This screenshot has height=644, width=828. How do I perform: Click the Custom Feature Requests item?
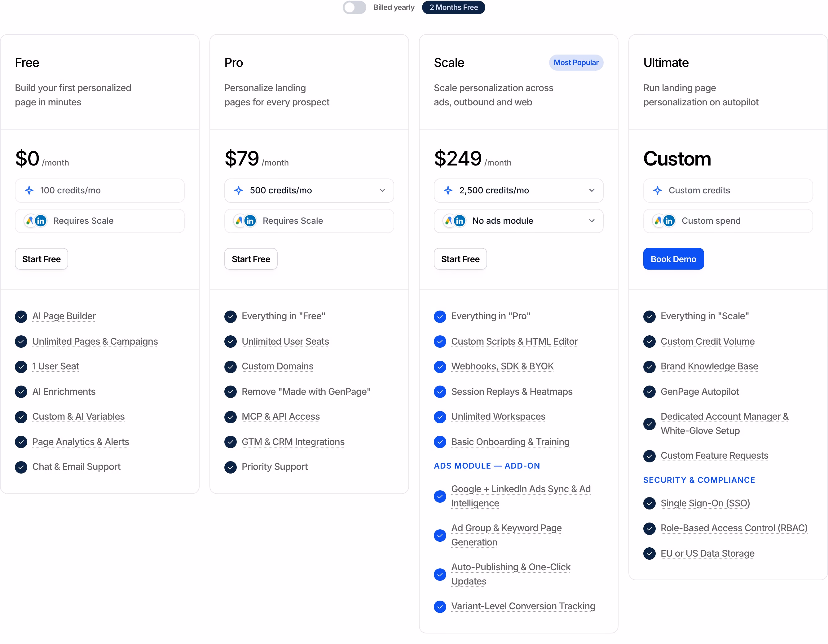714,456
